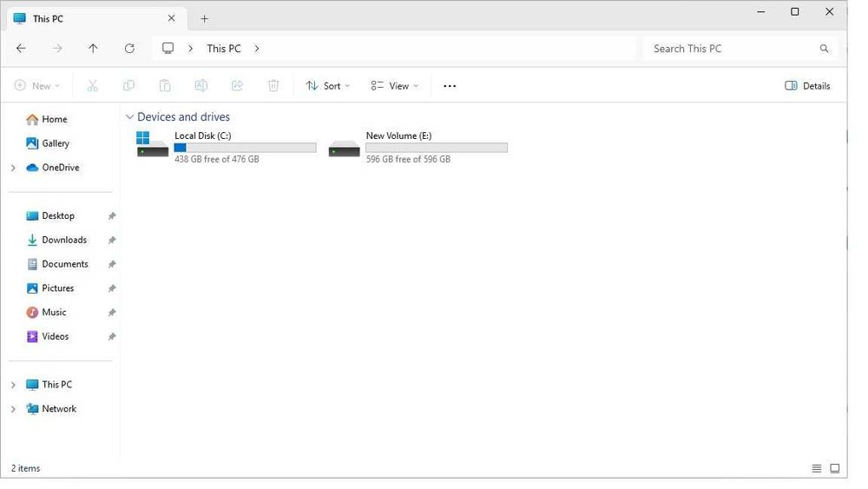Screen dimensions: 868x489
Task: Click "596 GB free of 596 GB" text
Action: click(408, 159)
